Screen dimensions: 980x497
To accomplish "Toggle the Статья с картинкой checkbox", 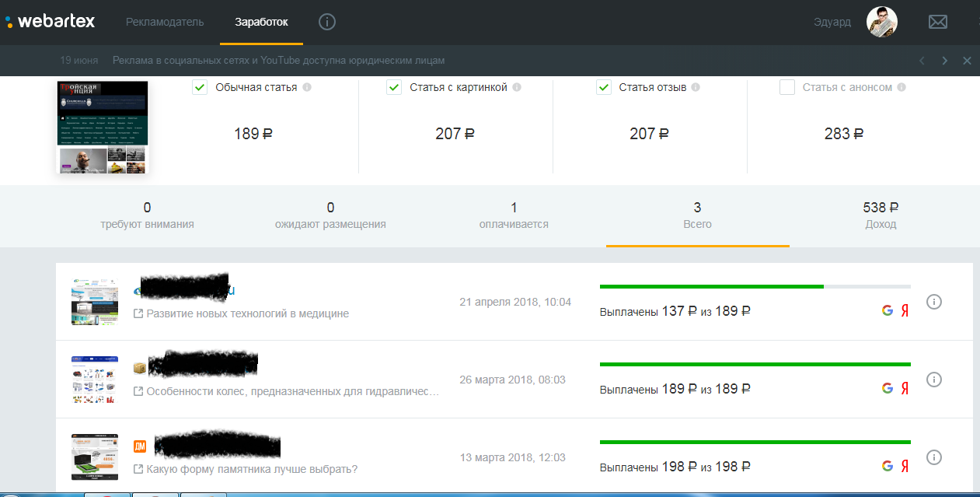I will pos(394,88).
